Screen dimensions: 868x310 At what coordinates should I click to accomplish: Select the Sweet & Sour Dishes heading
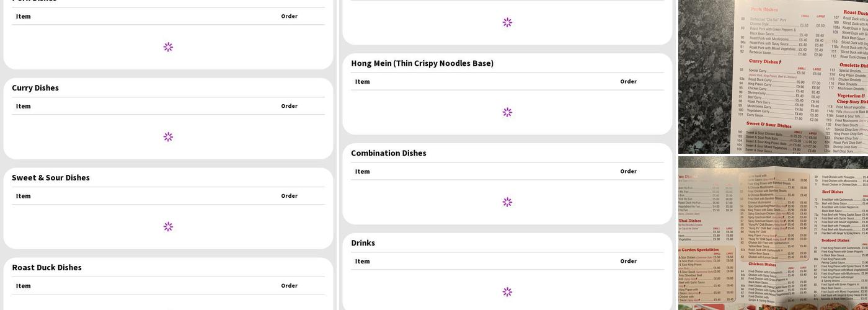pyautogui.click(x=51, y=178)
